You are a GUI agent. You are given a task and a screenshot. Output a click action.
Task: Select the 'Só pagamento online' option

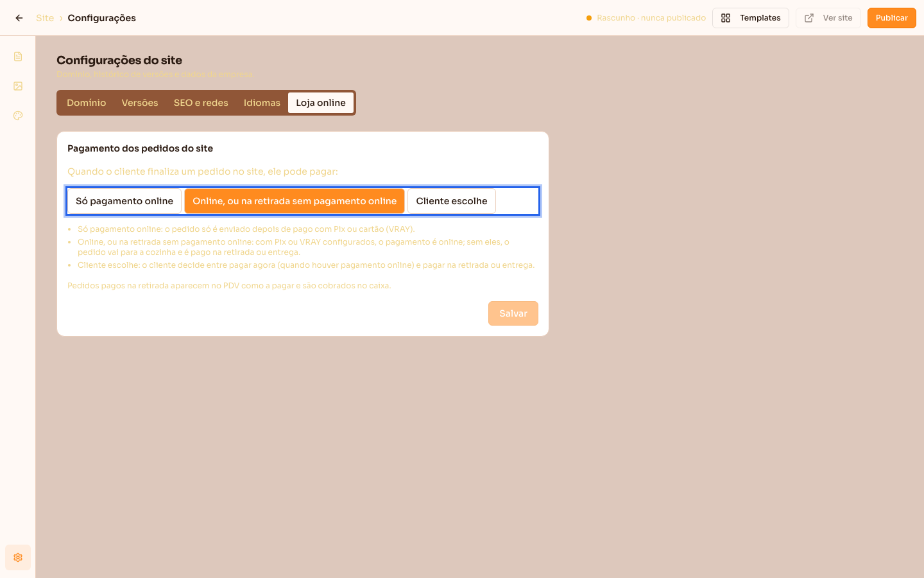coord(124,201)
